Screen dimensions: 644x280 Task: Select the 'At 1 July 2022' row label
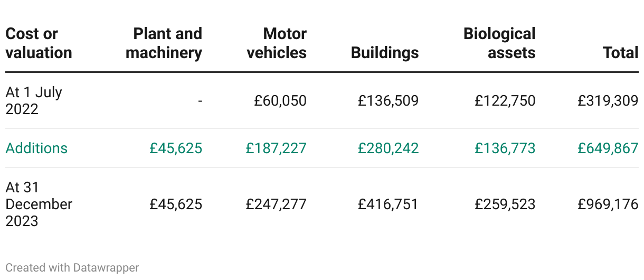click(34, 100)
